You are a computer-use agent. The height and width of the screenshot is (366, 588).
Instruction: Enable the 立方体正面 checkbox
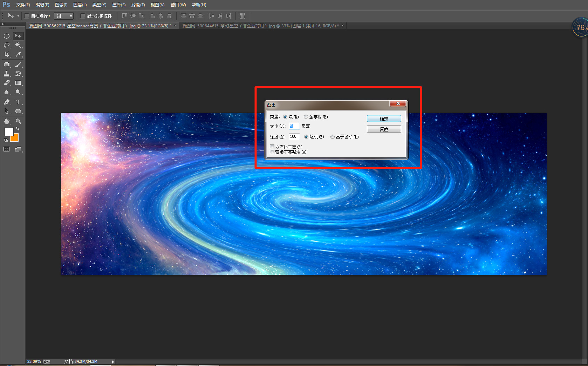pyautogui.click(x=272, y=147)
